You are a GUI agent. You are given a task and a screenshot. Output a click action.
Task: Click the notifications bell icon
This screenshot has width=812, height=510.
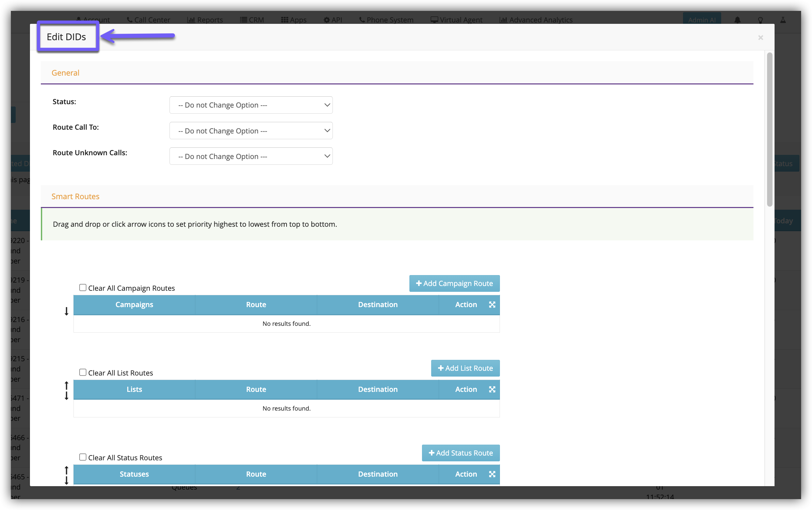(x=737, y=20)
